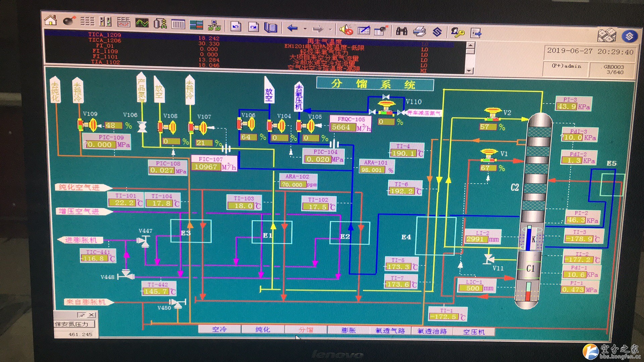Click the alarm list scroll up arrow
This screenshot has width=644, height=362.
tap(471, 45)
